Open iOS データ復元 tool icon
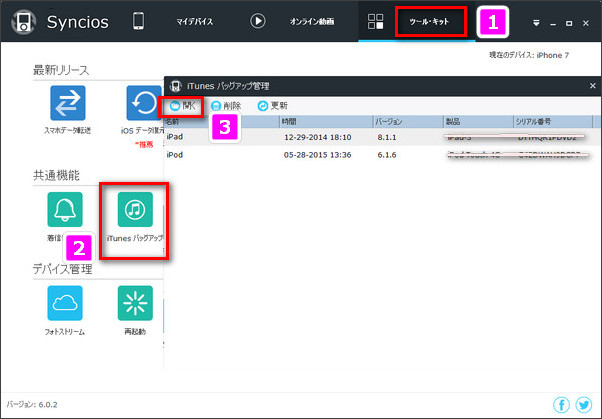 tap(144, 103)
